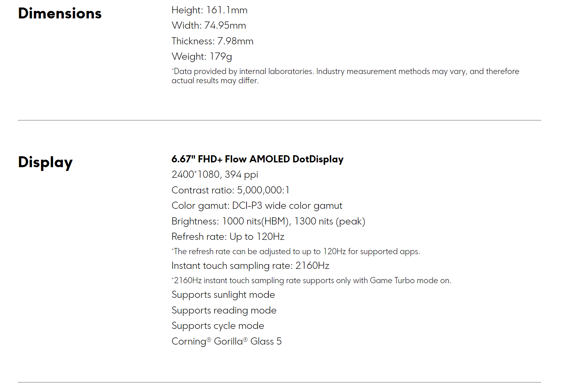Click the Dimensions section heading
The width and height of the screenshot is (574, 392).
click(x=60, y=14)
